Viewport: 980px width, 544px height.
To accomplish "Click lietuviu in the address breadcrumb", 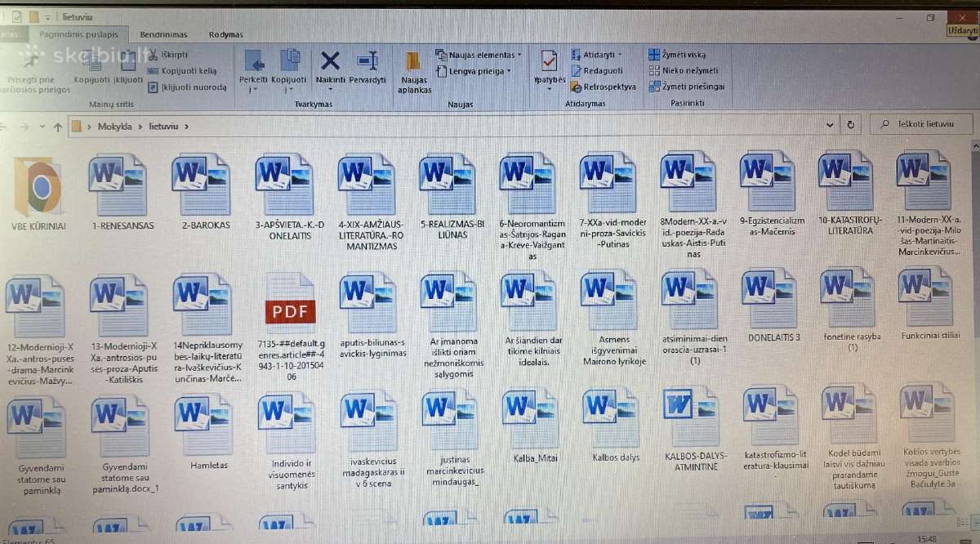I will click(x=163, y=127).
